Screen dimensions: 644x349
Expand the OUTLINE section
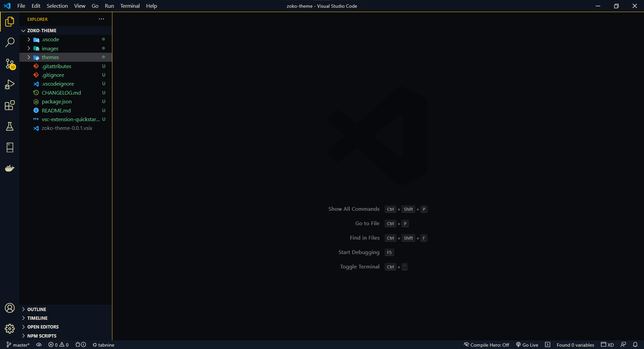tap(66, 309)
